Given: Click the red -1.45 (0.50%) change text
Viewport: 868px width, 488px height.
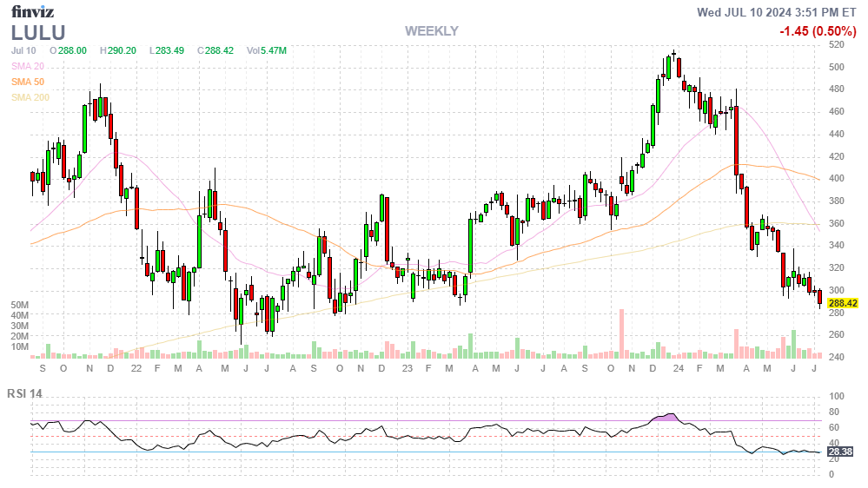Looking at the screenshot, I should click(x=818, y=31).
